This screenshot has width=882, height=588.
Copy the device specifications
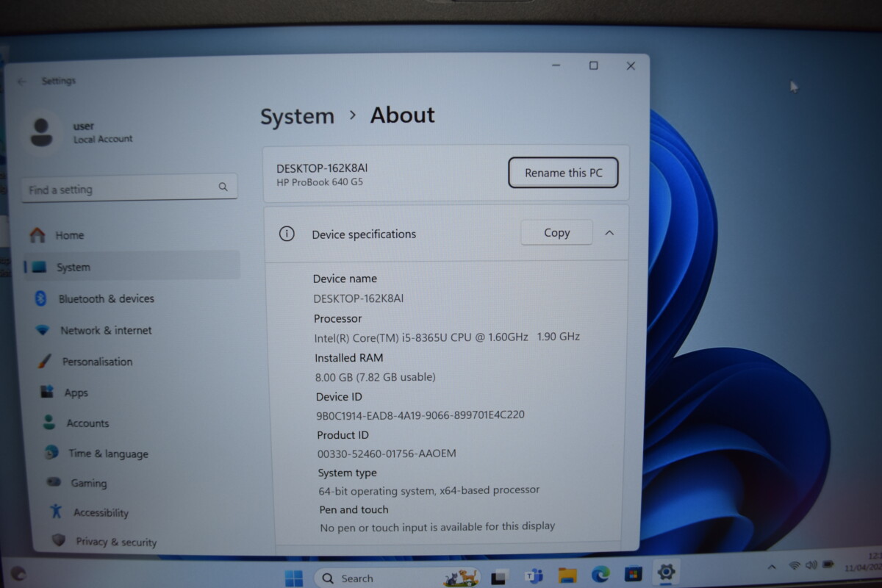pos(556,232)
